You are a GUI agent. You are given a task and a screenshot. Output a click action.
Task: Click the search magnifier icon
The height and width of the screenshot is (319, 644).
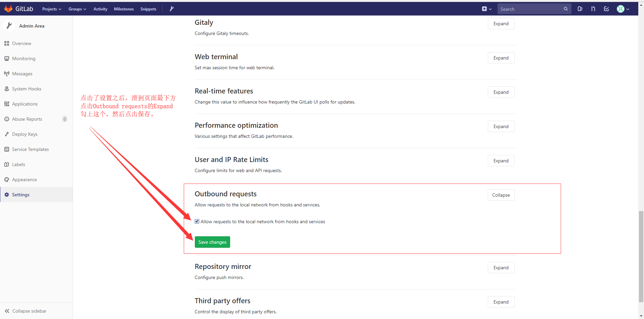(x=566, y=9)
